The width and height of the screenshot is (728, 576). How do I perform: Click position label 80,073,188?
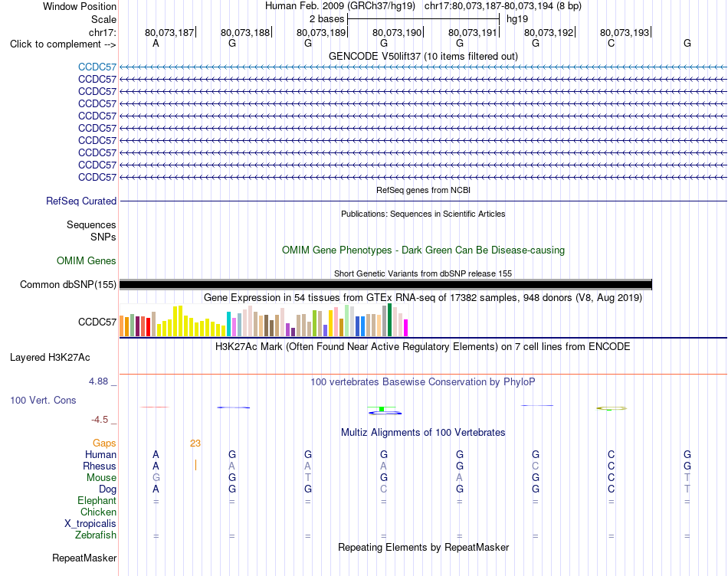pos(245,32)
